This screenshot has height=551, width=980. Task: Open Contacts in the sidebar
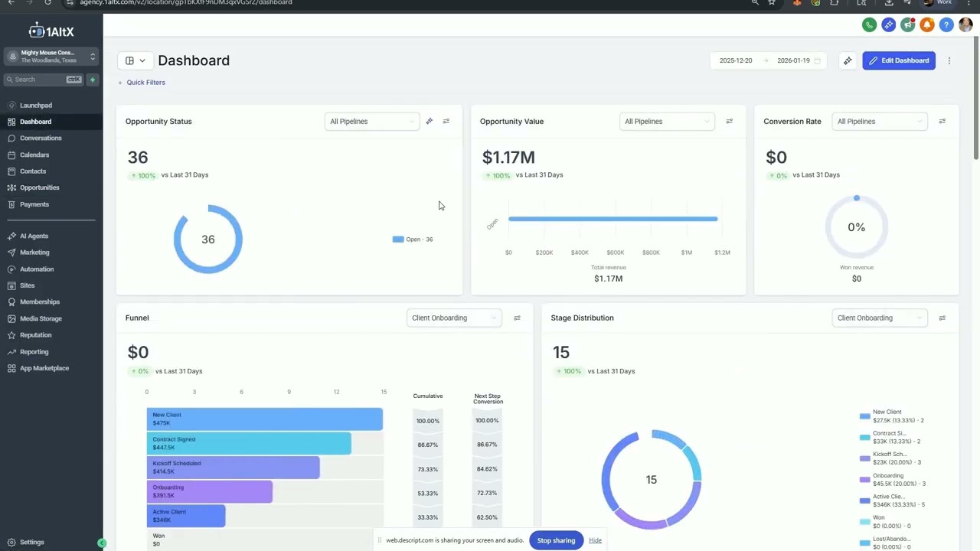pos(51,171)
